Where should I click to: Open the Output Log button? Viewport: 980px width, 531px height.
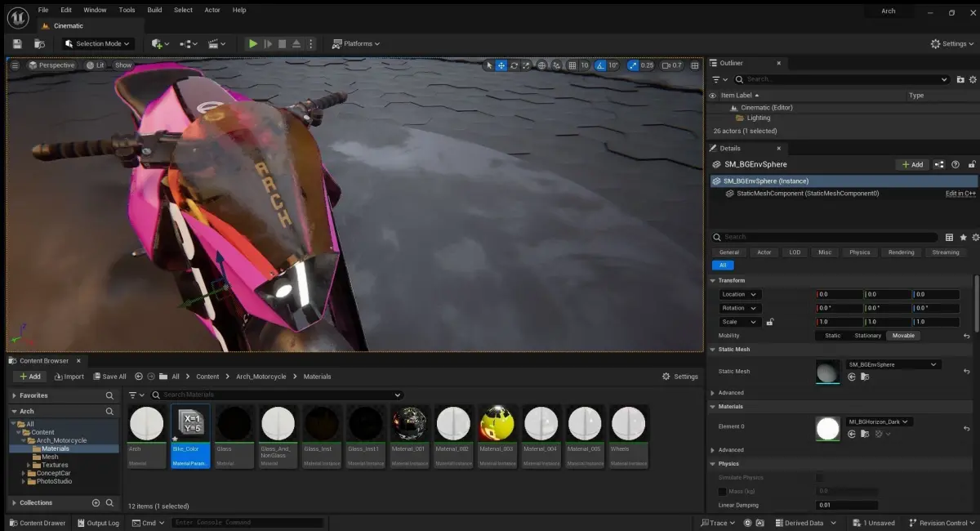tap(98, 523)
